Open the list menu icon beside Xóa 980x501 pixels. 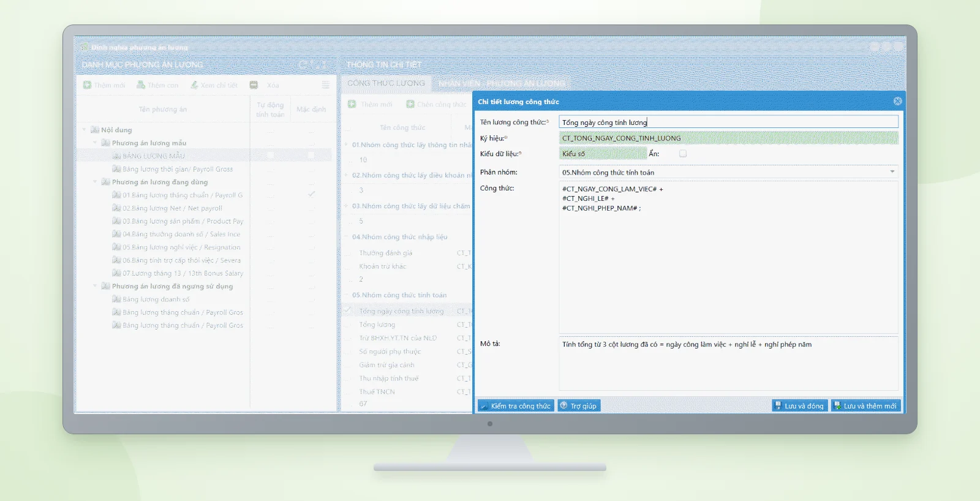click(x=326, y=85)
